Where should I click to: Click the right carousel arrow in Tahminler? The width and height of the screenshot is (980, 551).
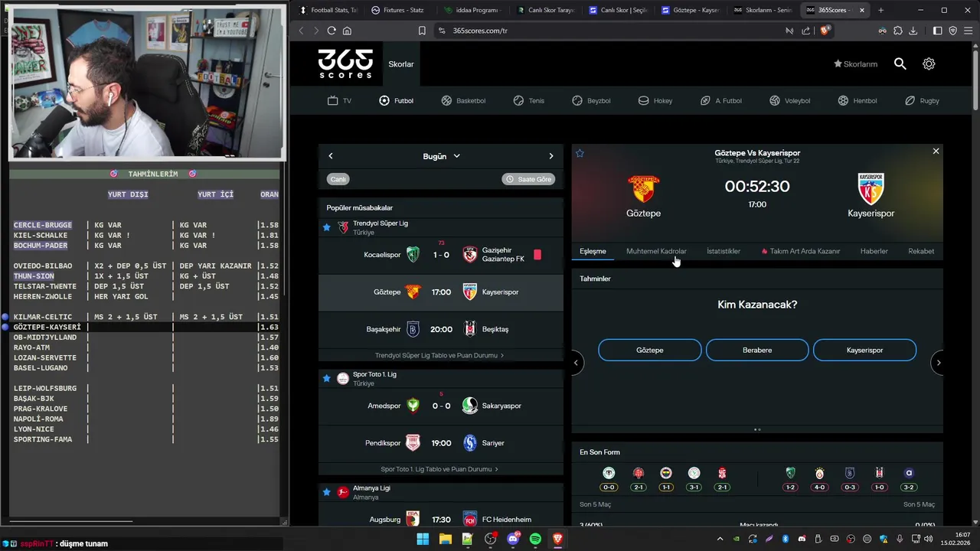(939, 363)
